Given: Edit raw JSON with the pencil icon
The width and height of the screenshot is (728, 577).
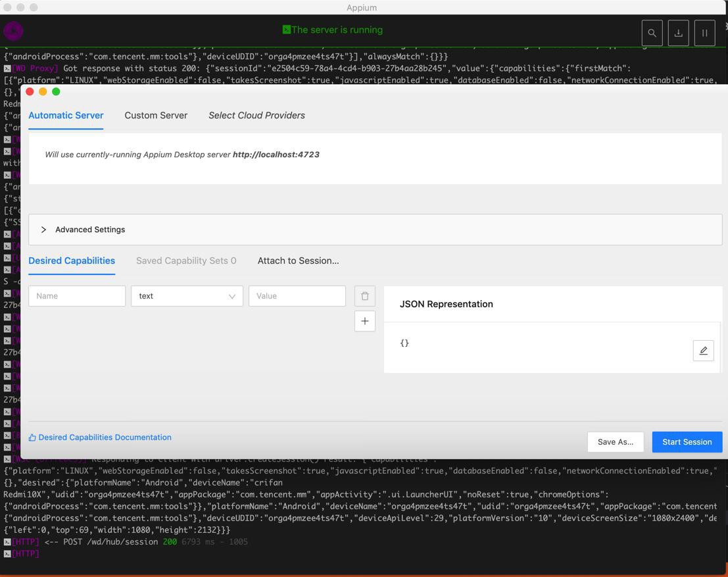Looking at the screenshot, I should coord(704,351).
